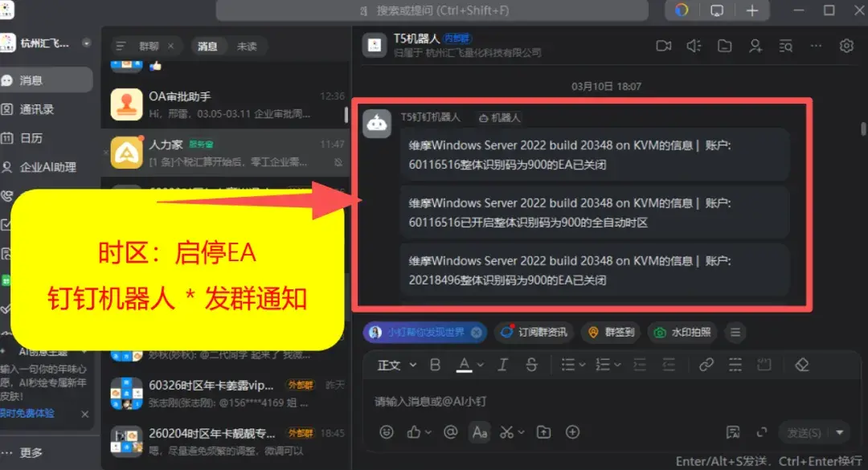The width and height of the screenshot is (868, 470).
Task: Switch to 未读 unread tab
Action: tap(247, 46)
